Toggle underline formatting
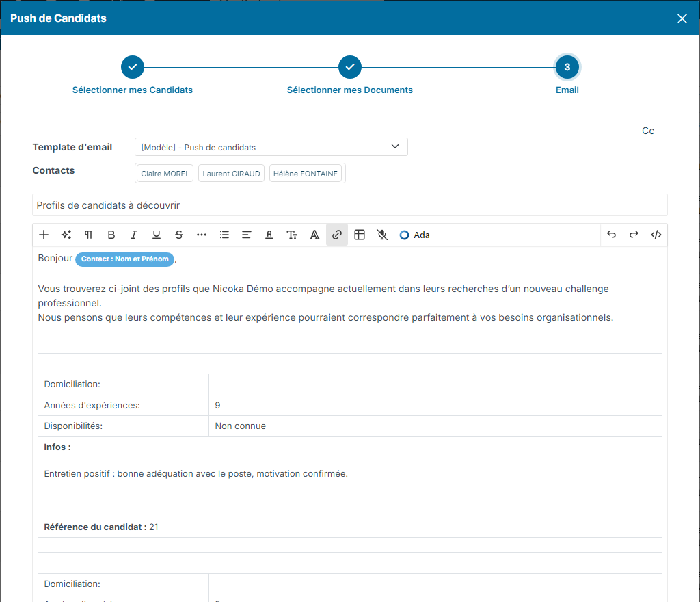Viewport: 700px width, 602px height. pos(157,235)
